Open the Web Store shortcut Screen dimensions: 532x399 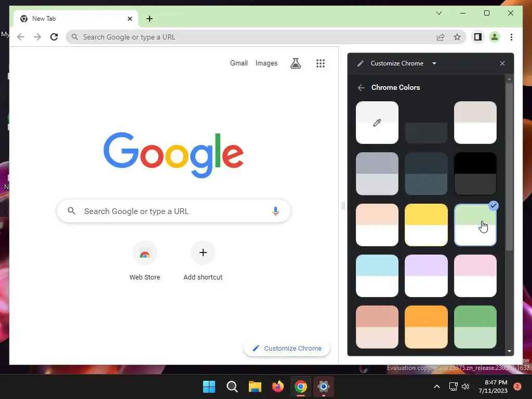144,261
